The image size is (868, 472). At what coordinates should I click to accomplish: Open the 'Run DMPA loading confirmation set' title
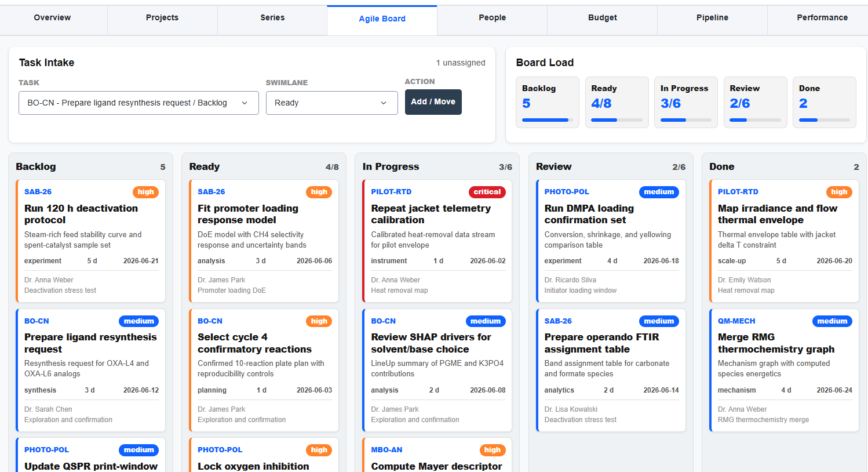(x=589, y=214)
